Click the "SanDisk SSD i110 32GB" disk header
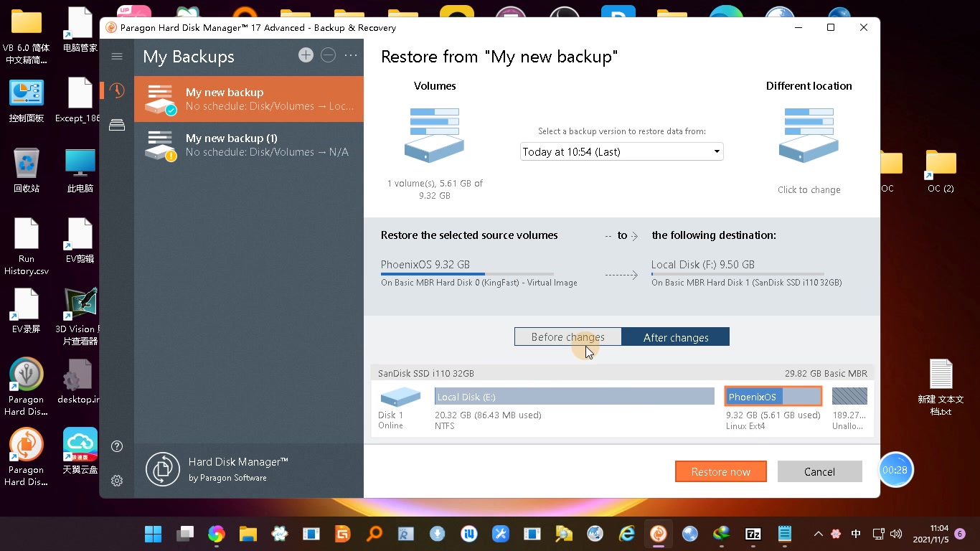980x551 pixels. (426, 374)
